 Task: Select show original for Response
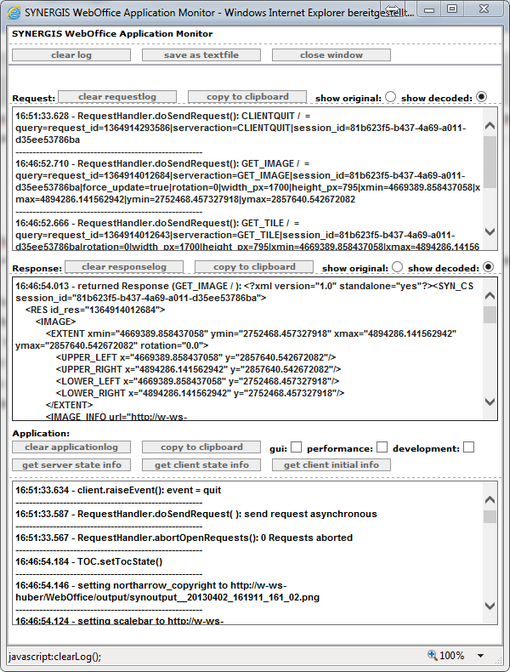click(397, 267)
